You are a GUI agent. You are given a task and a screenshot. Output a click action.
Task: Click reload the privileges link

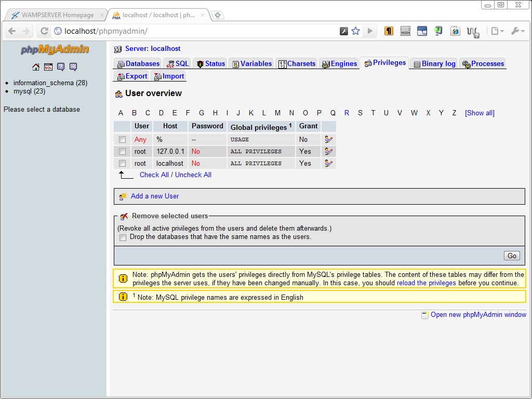coord(427,283)
